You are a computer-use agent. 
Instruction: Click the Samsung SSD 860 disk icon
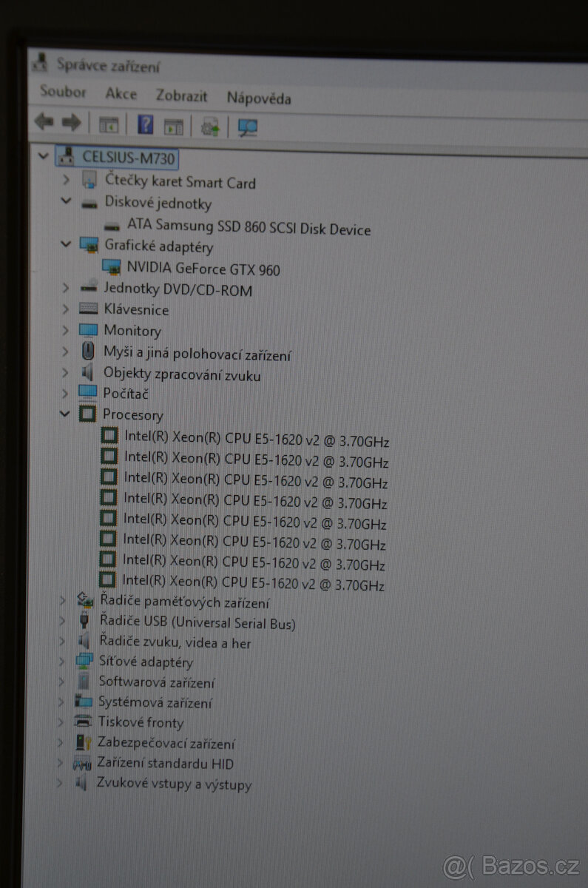[113, 225]
